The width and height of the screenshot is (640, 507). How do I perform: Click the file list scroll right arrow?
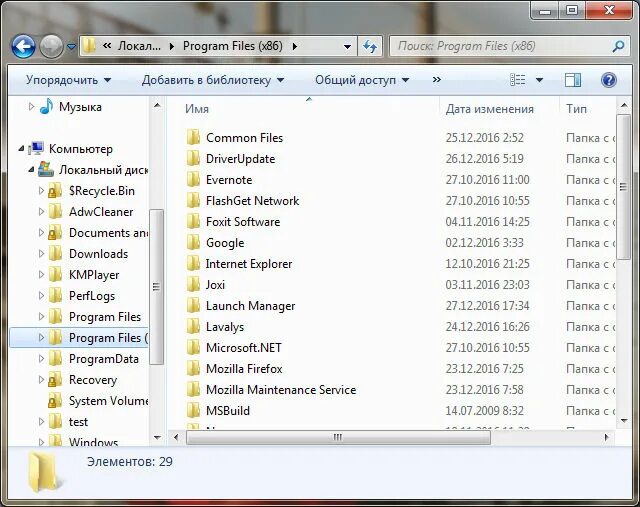607,438
